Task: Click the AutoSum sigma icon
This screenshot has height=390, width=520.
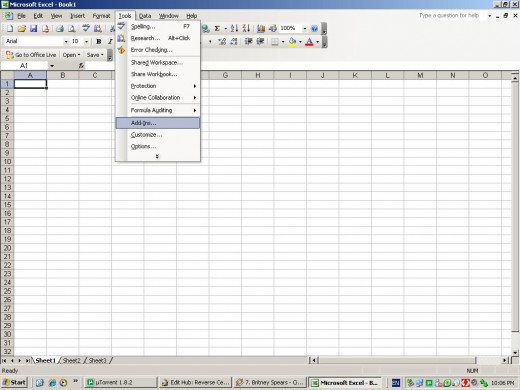Action: click(217, 29)
